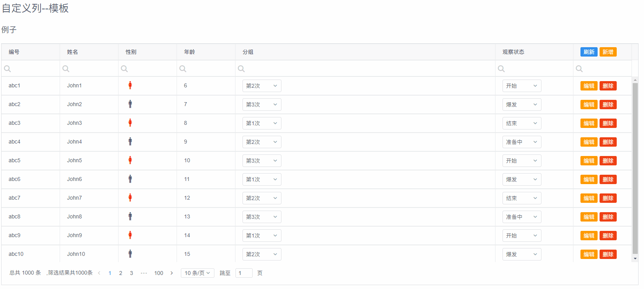The height and width of the screenshot is (289, 644).
Task: Click the red female icon in John7 row
Action: 130,198
